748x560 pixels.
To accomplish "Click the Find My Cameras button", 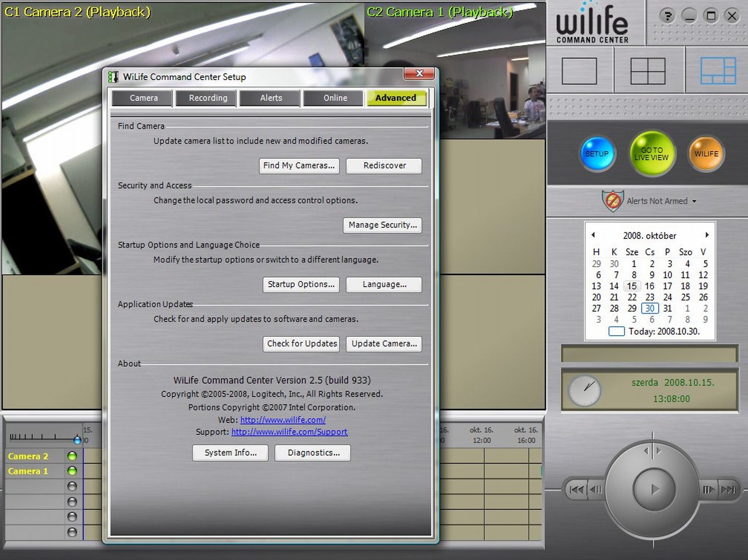I will click(299, 166).
